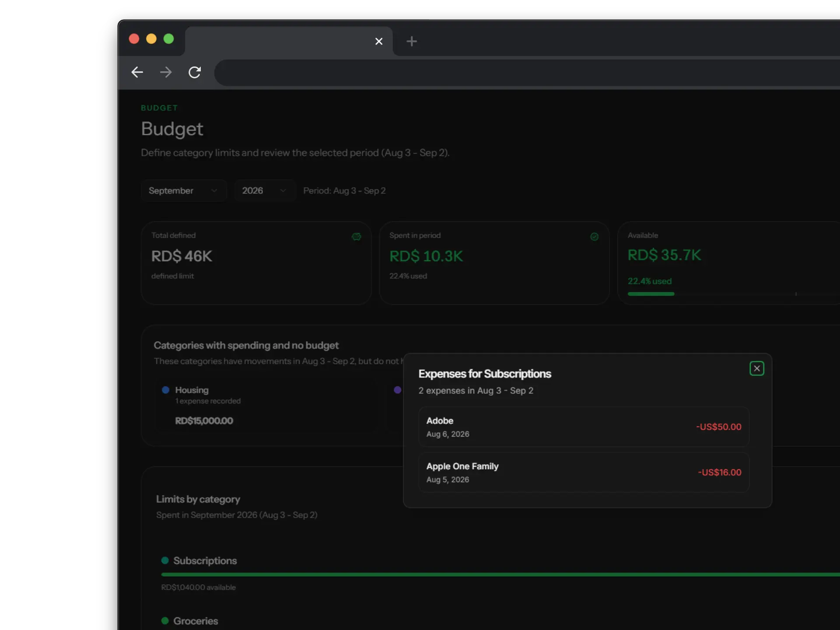Open the September month dropdown
Image resolution: width=840 pixels, height=630 pixels.
click(184, 191)
